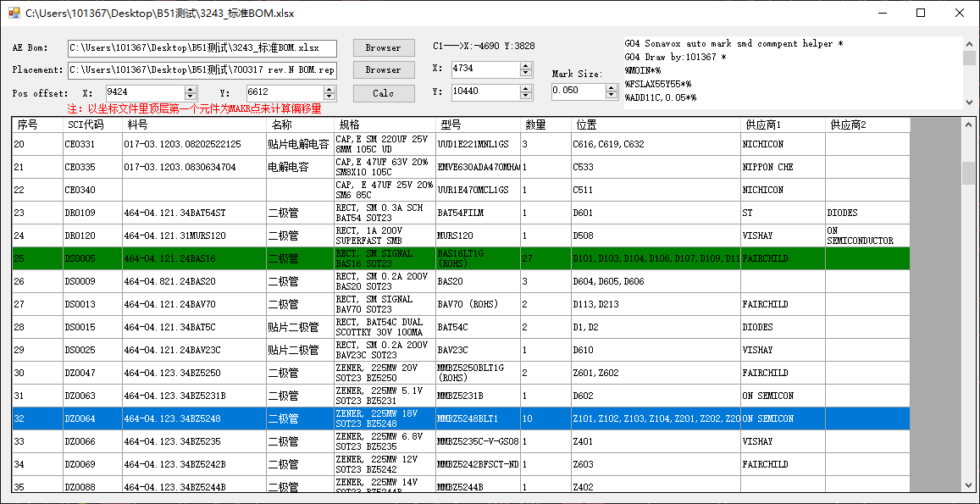This screenshot has height=504, width=980.
Task: Increase the Mark Size value
Action: [x=612, y=87]
